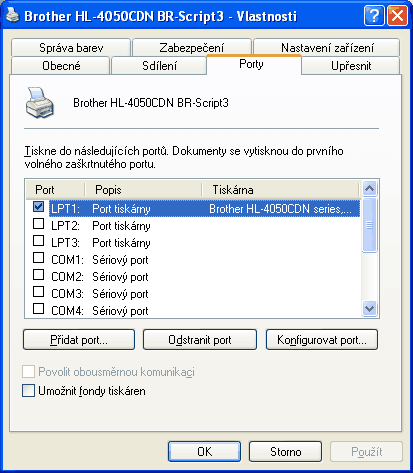
Task: Close the Vlastnosti dialog window
Action: pyautogui.click(x=397, y=15)
